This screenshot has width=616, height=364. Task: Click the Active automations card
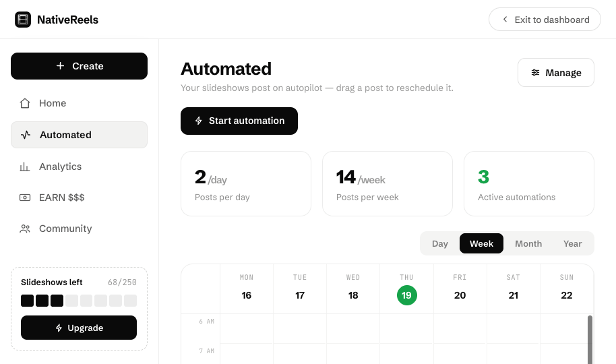pyautogui.click(x=529, y=183)
